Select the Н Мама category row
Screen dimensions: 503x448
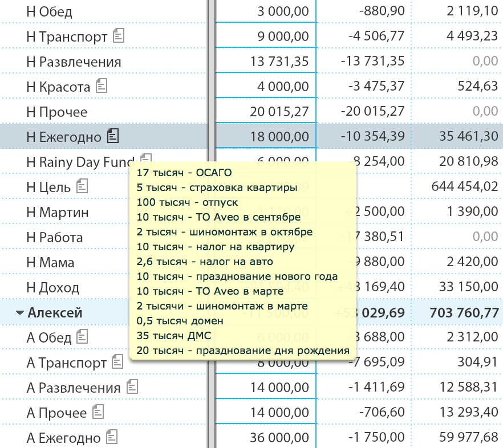point(50,263)
